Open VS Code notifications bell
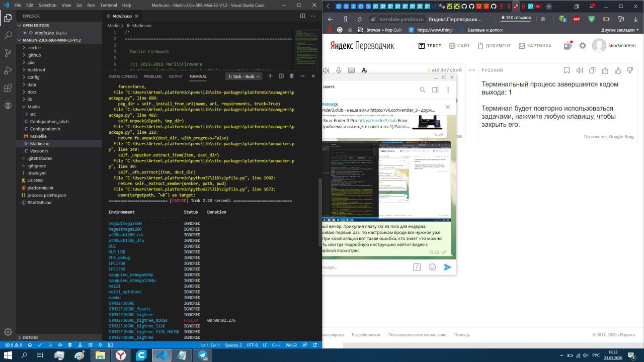This screenshot has height=362, width=644. point(314,345)
